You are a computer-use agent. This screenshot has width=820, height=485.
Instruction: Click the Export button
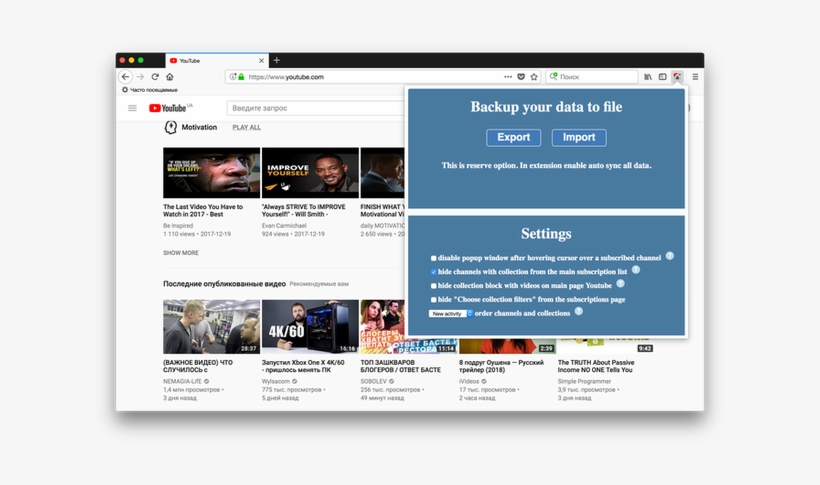[x=514, y=137]
